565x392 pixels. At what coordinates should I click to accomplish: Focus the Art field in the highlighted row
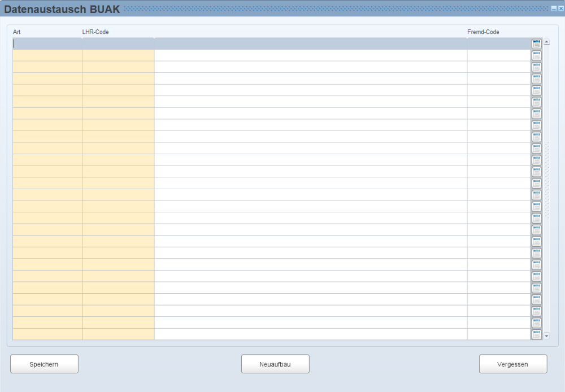point(47,43)
